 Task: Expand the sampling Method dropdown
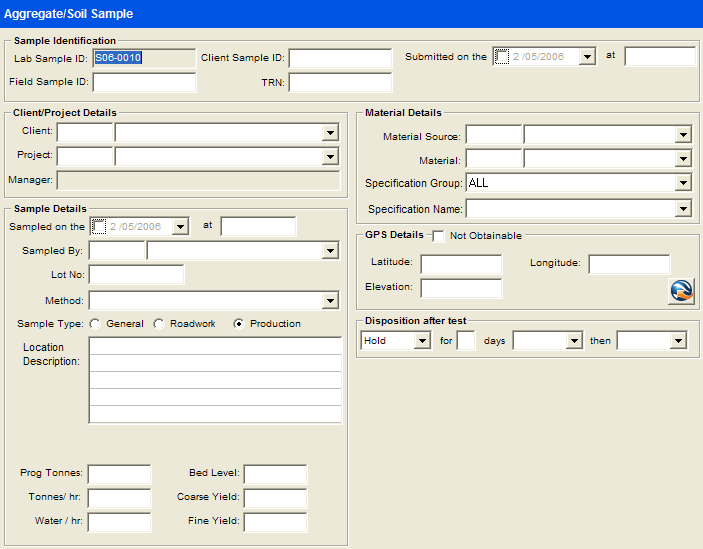point(330,301)
